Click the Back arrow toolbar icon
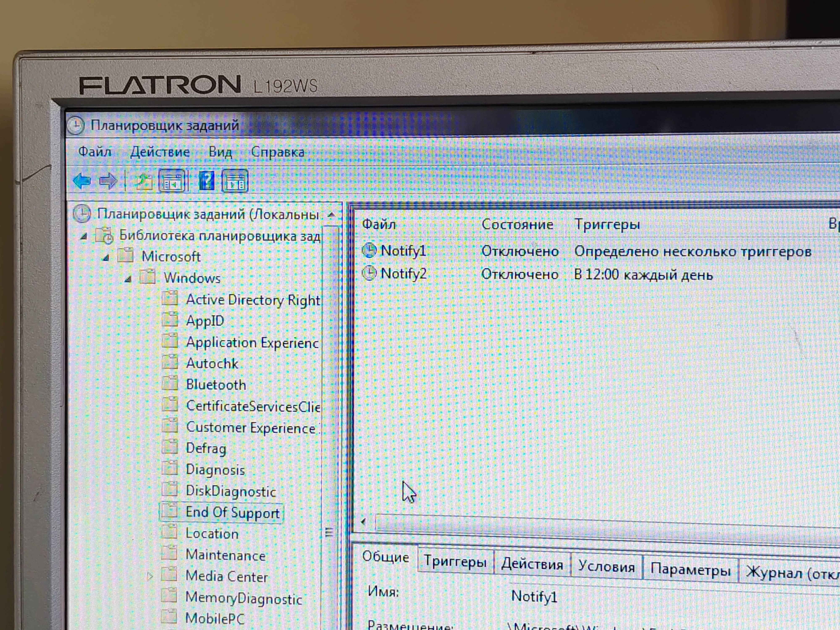Image resolution: width=840 pixels, height=630 pixels. 82,181
